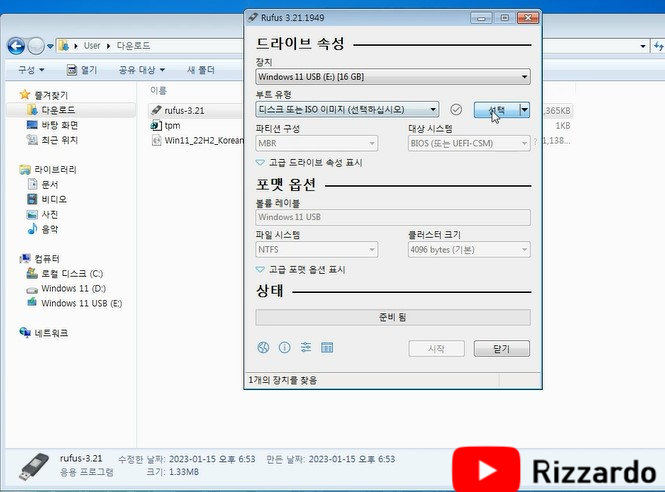665x492 pixels.
Task: Click the 열기 open toolbar item
Action: (82, 70)
